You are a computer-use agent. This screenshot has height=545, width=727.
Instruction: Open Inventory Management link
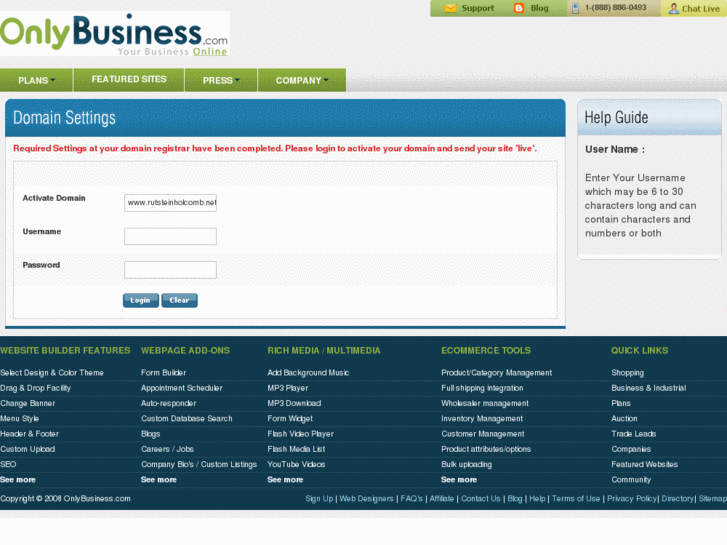(482, 419)
